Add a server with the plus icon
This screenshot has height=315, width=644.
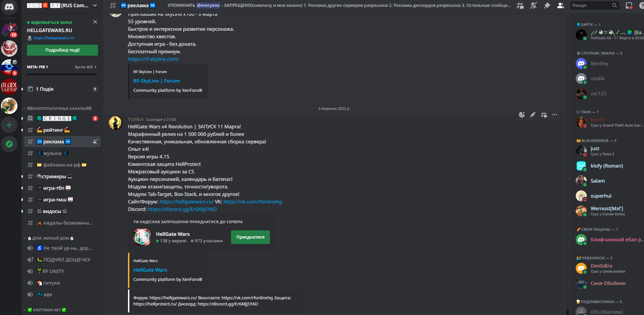coord(9,125)
